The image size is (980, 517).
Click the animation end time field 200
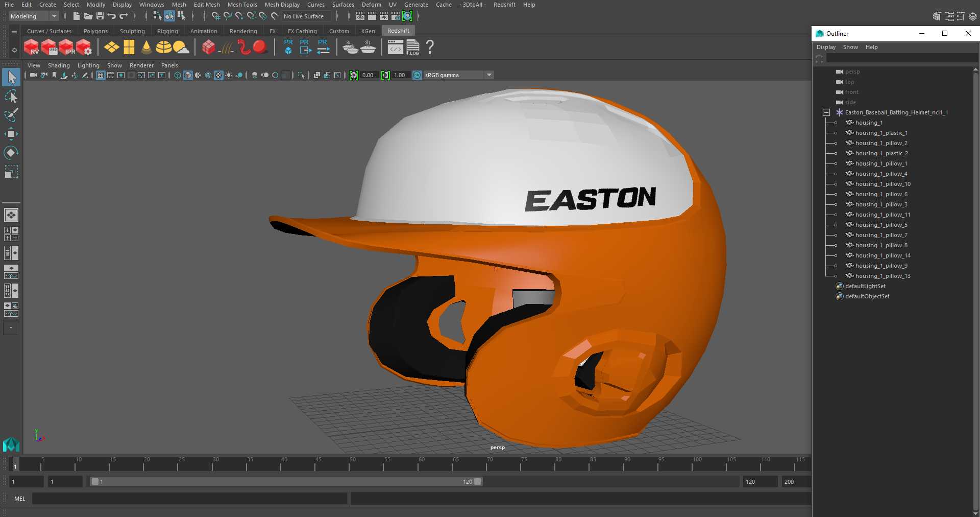click(796, 482)
